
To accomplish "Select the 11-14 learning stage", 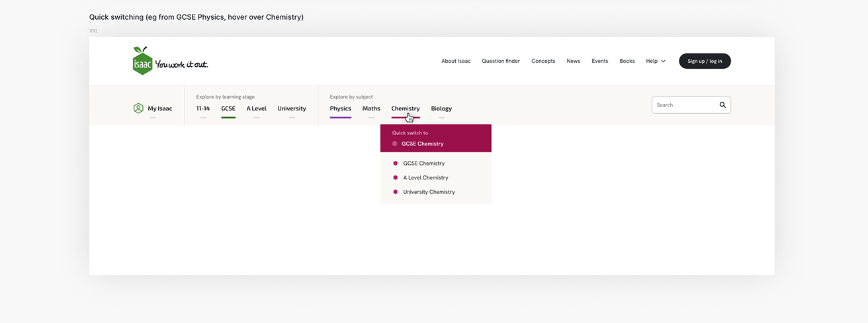I will [203, 109].
